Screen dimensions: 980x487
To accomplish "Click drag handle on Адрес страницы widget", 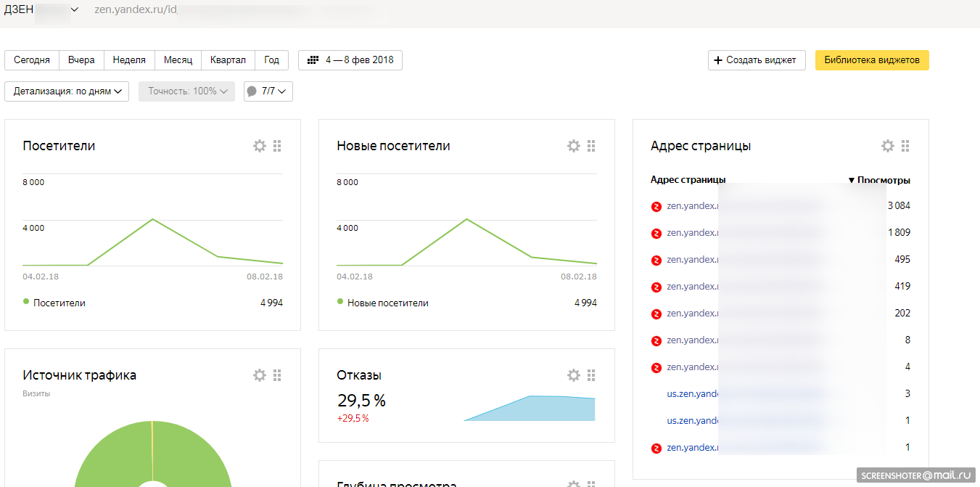I will coord(905,146).
